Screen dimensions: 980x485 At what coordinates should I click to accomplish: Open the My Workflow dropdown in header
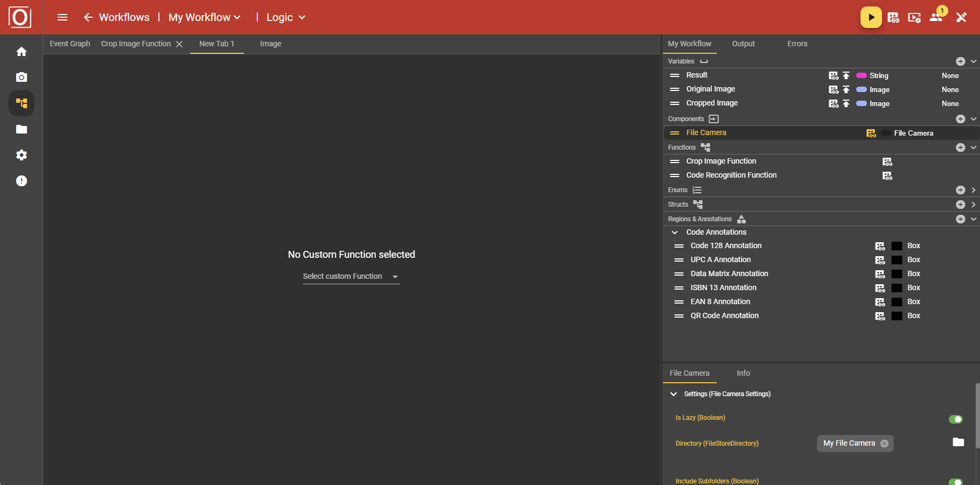(x=205, y=17)
